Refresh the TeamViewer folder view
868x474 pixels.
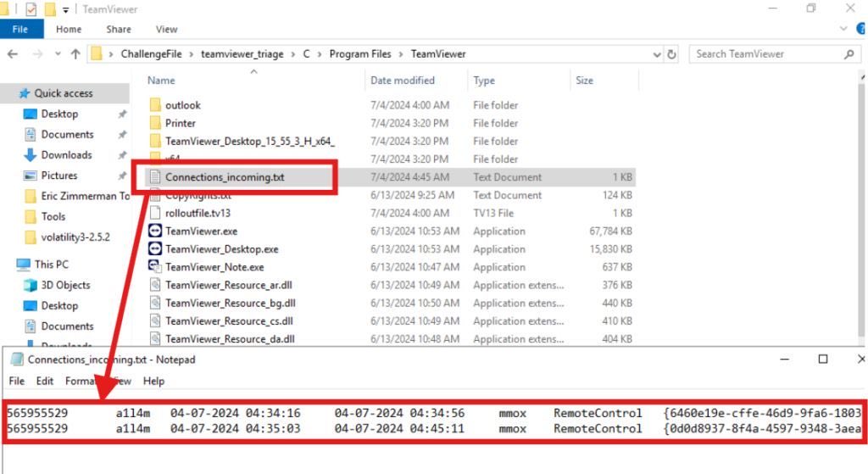click(x=671, y=54)
